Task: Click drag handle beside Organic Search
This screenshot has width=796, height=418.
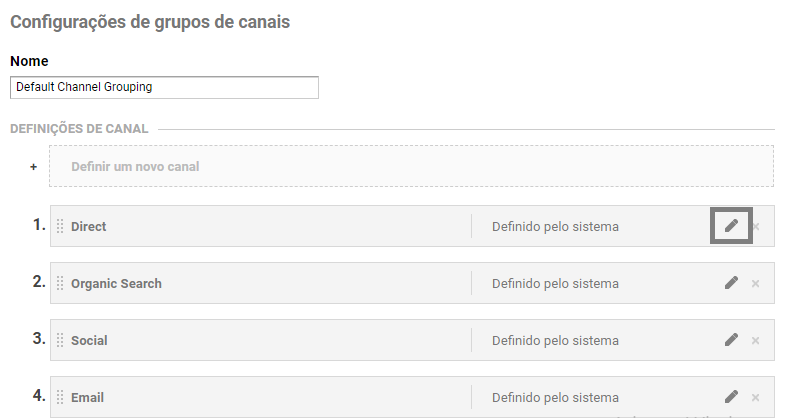Action: (x=60, y=284)
